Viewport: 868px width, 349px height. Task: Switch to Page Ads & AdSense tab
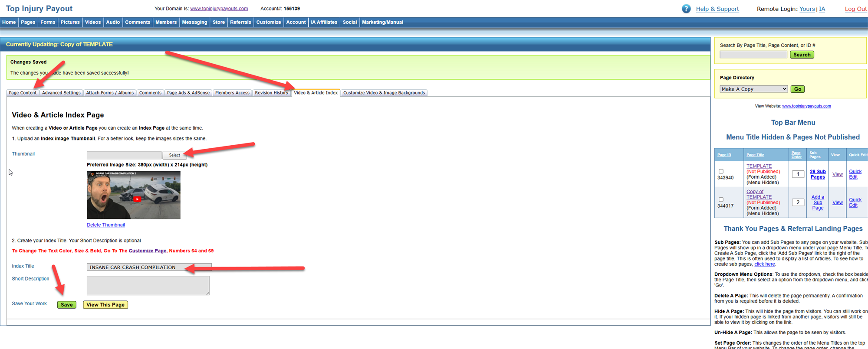(188, 93)
